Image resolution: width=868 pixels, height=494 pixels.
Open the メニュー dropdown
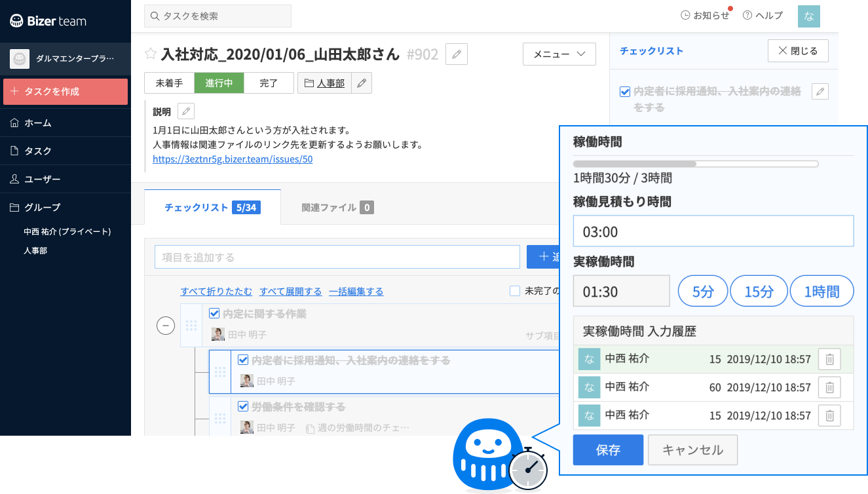(559, 54)
